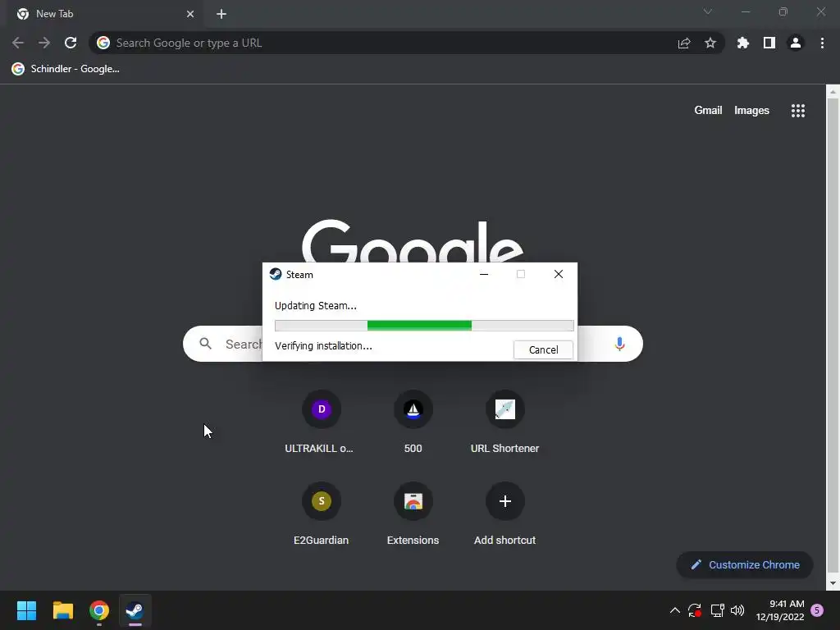Open Chrome extensions puzzle icon
The image size is (840, 630).
[x=743, y=43]
